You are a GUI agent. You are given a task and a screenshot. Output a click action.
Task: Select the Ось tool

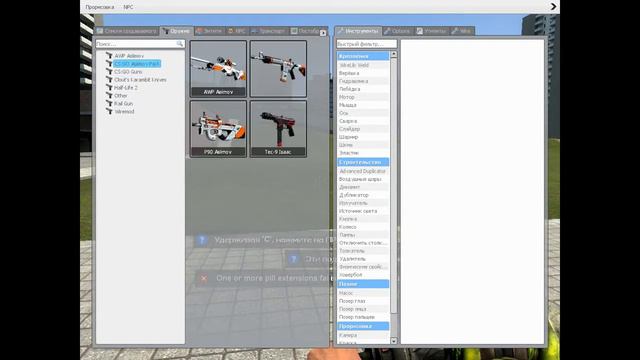coord(363,113)
